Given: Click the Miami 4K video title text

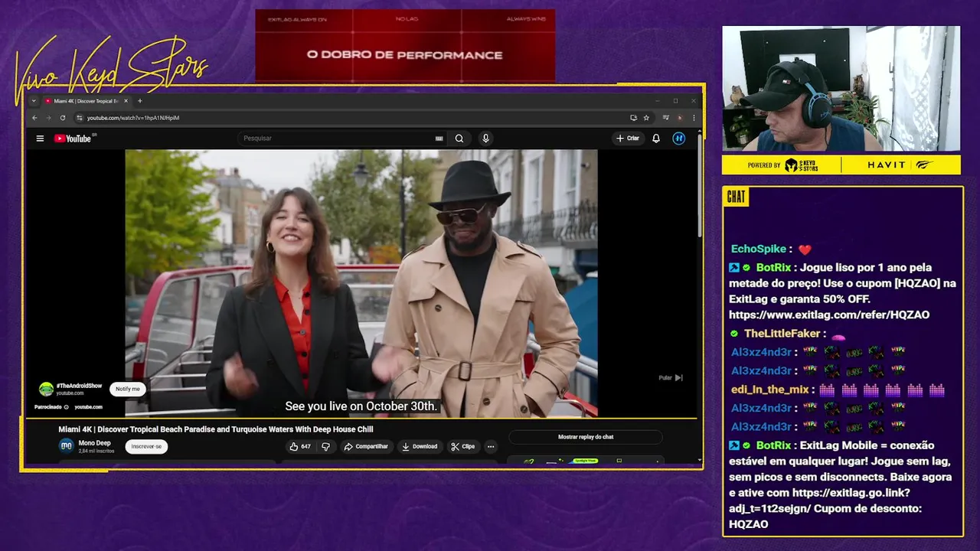Looking at the screenshot, I should [x=216, y=429].
